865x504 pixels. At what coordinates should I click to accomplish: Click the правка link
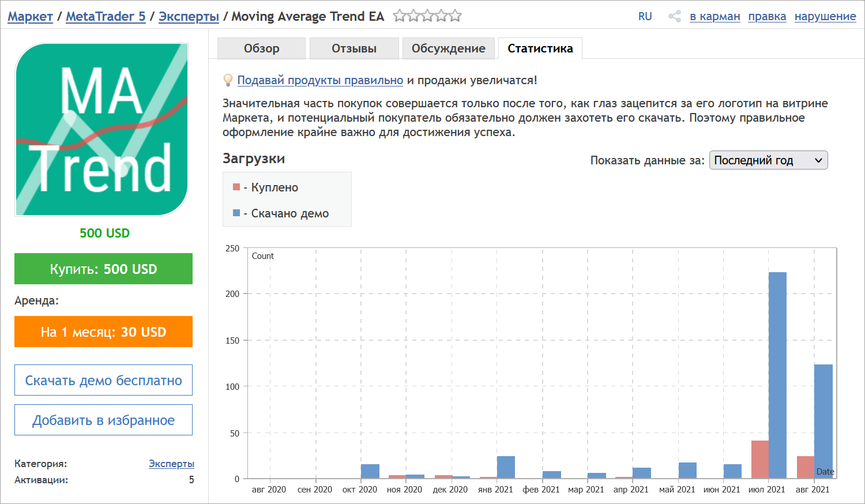(767, 16)
